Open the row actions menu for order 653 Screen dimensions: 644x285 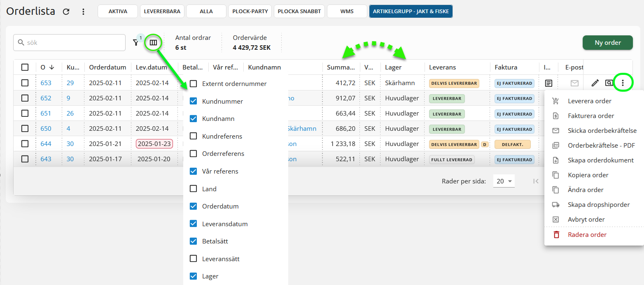(x=623, y=83)
